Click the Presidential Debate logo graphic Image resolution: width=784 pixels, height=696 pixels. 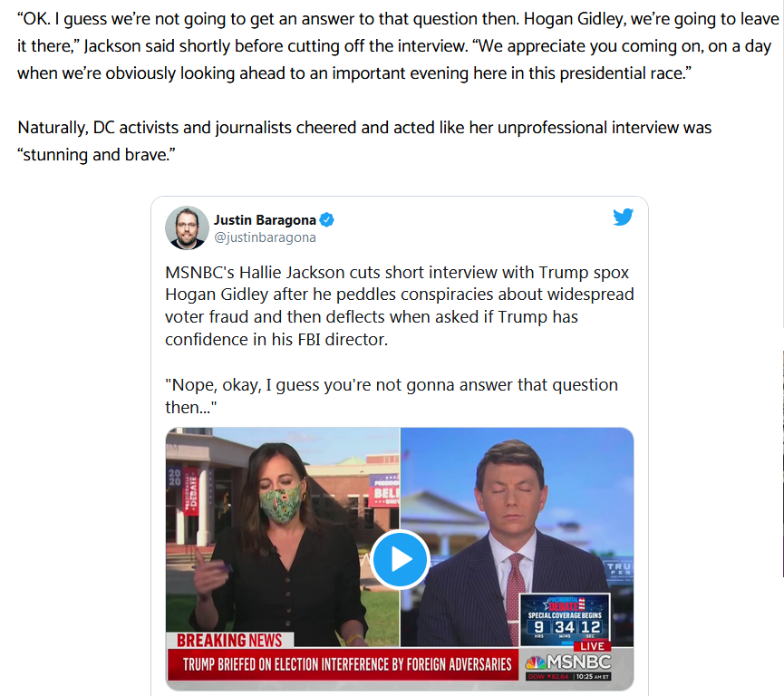(x=565, y=604)
